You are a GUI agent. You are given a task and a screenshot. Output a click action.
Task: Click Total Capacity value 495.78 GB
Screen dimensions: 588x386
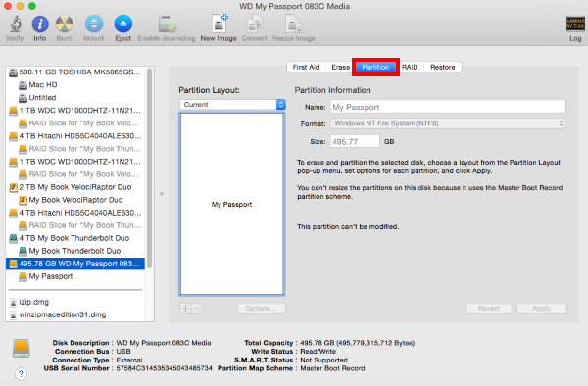[x=357, y=343]
